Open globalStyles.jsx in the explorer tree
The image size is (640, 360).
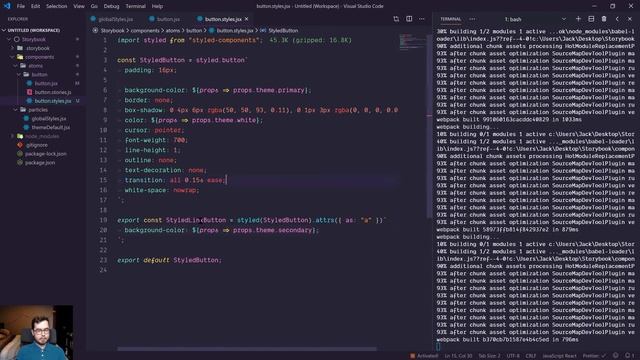pos(49,119)
